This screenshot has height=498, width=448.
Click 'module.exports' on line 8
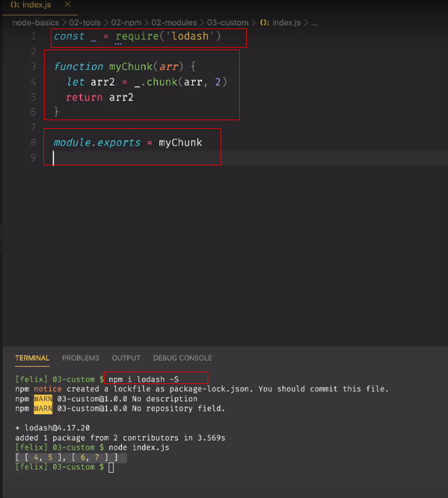[x=97, y=142]
